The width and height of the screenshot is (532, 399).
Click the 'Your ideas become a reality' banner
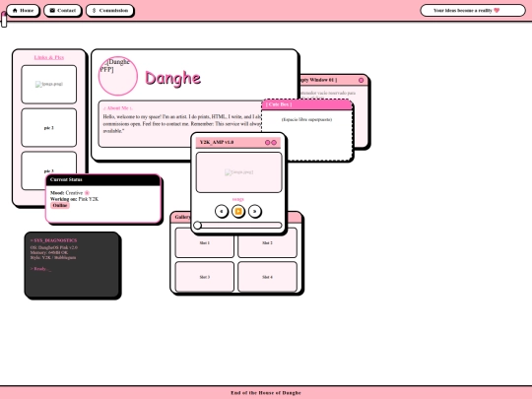[473, 11]
